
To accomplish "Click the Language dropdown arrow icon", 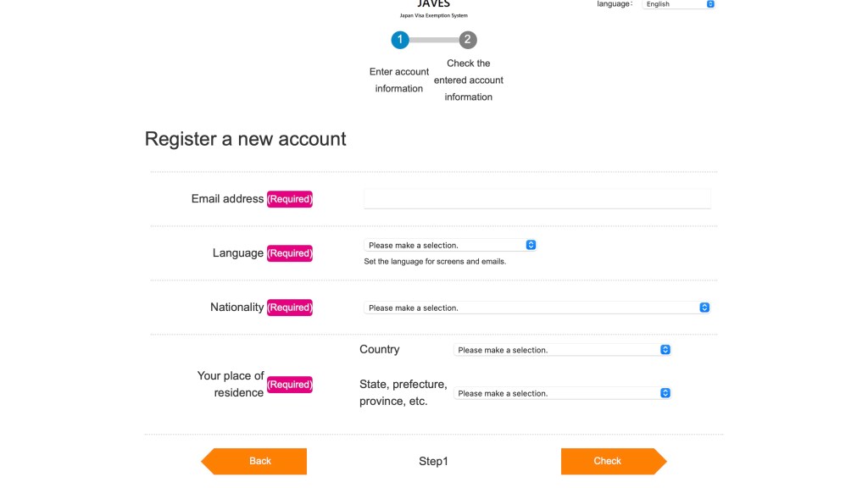I will 531,245.
